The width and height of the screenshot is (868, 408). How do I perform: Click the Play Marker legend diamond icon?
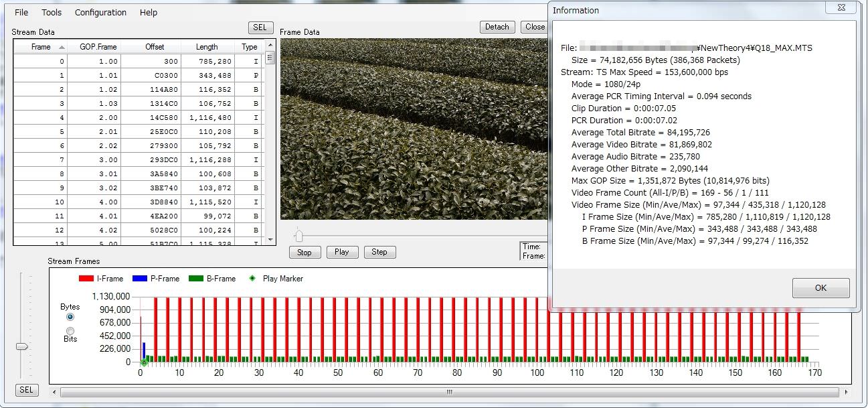[x=252, y=278]
